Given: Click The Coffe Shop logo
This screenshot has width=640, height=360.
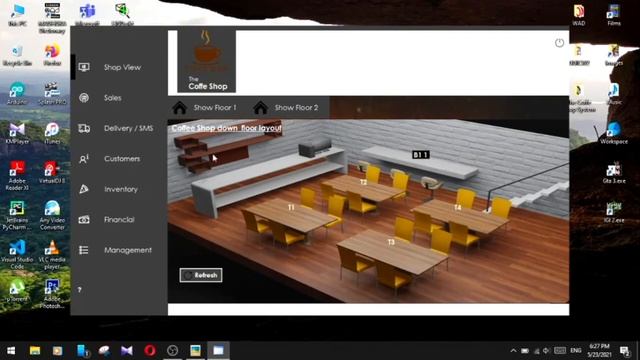Looking at the screenshot, I should (x=207, y=61).
